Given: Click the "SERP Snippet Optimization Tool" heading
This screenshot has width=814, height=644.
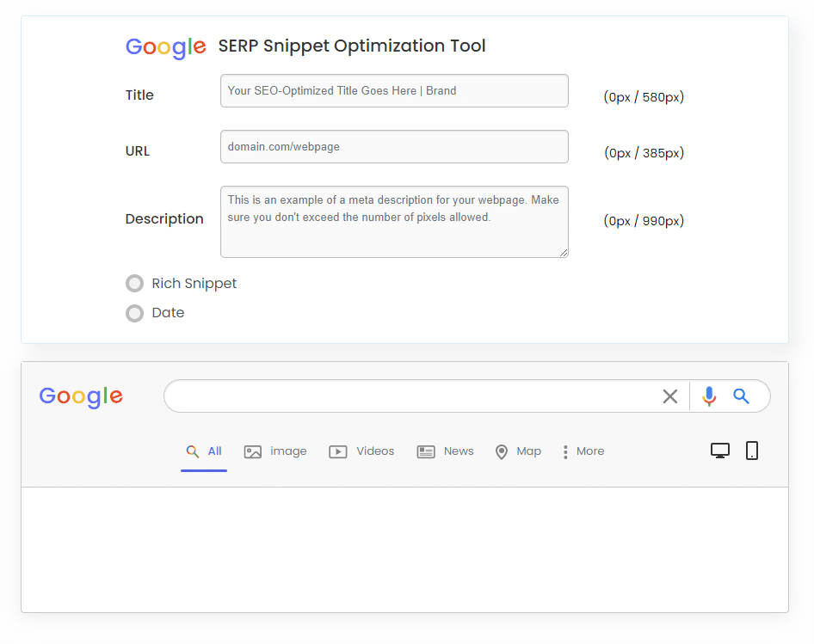Looking at the screenshot, I should click(352, 46).
